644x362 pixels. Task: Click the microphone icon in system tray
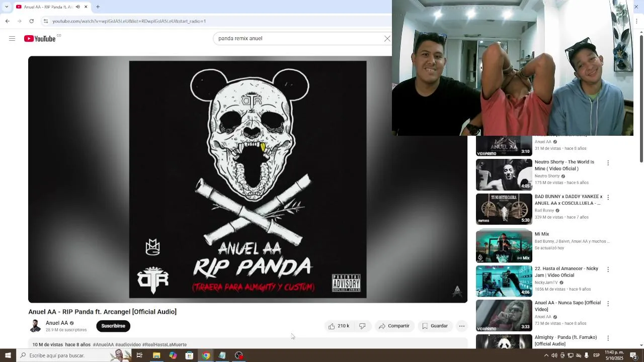(x=586, y=355)
